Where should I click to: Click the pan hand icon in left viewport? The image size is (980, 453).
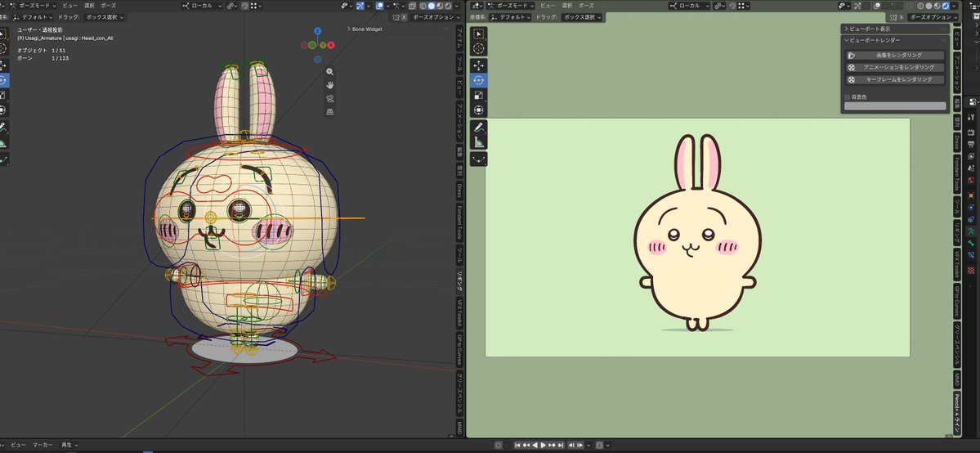tap(330, 85)
